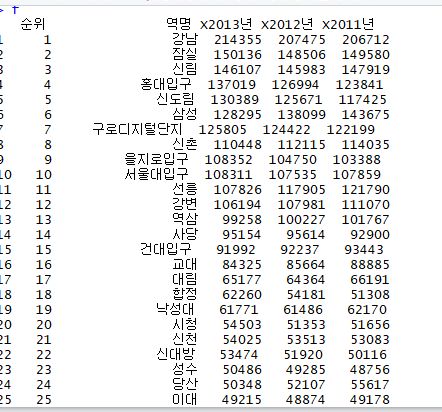Viewport: 442px width, 412px height.
Task: Select station name 교대
Action: pyautogui.click(x=185, y=264)
